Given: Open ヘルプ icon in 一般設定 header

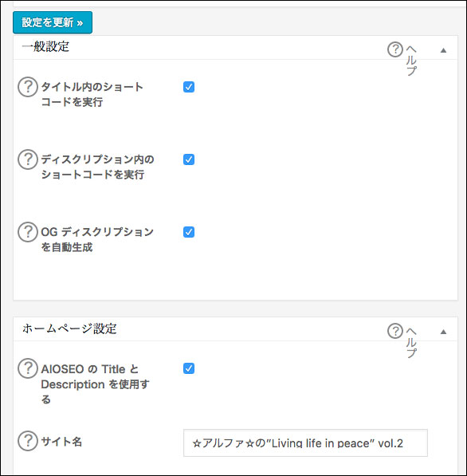Looking at the screenshot, I should click(395, 49).
